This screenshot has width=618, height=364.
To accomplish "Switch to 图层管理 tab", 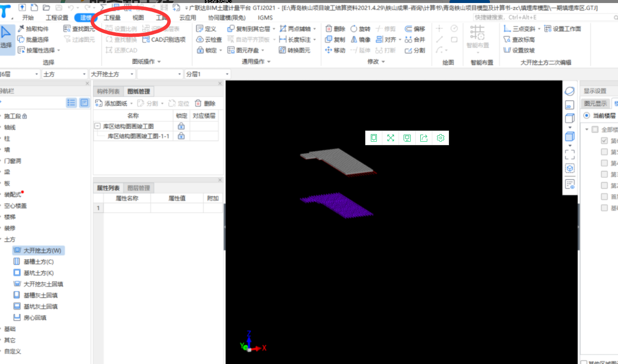I will pos(138,188).
